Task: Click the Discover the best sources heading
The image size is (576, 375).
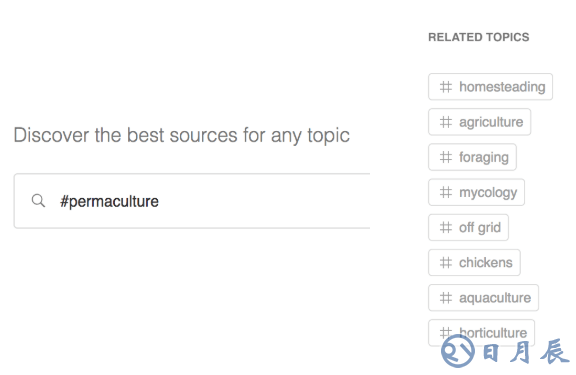Action: pos(181,136)
